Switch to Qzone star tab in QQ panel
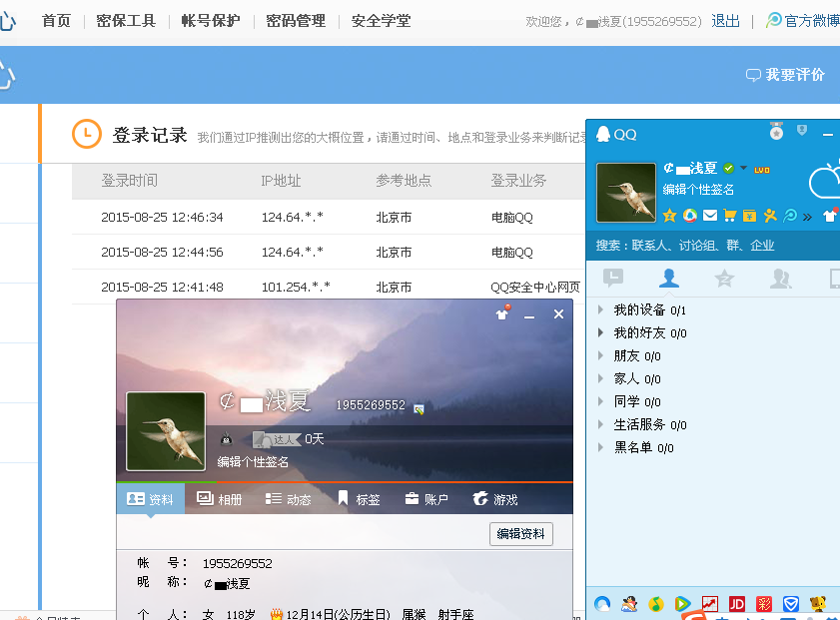Screen dimensions: 840x620 pyautogui.click(x=724, y=278)
